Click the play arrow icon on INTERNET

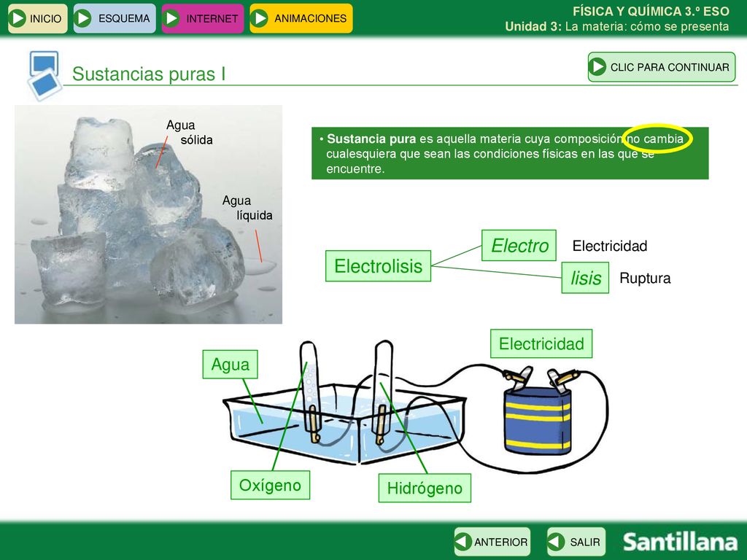171,18
